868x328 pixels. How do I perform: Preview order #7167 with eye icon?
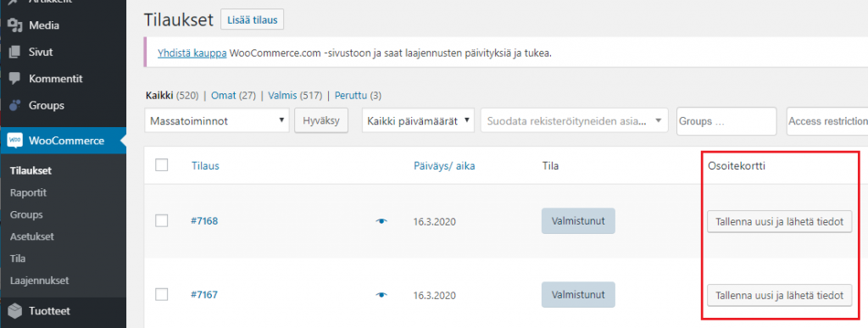(x=381, y=295)
